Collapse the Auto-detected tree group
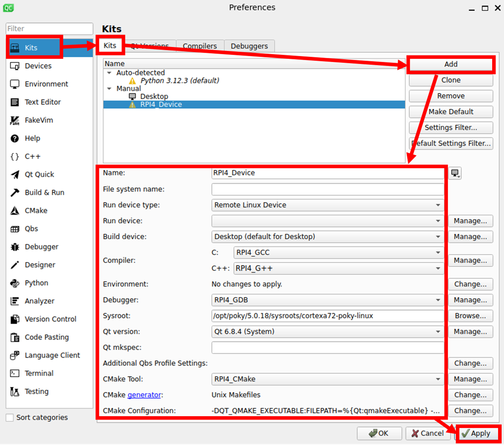This screenshot has width=504, height=445. pos(110,73)
